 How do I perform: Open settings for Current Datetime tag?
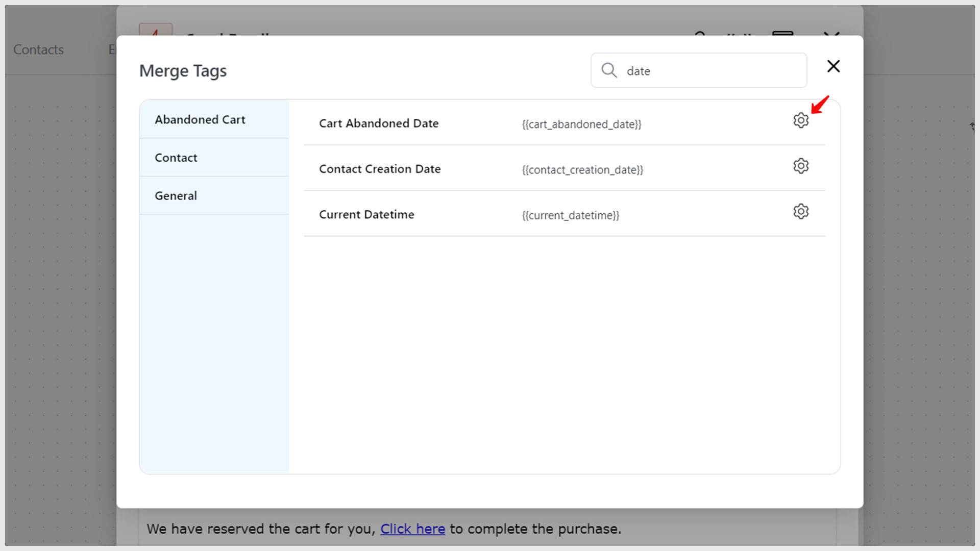coord(800,211)
